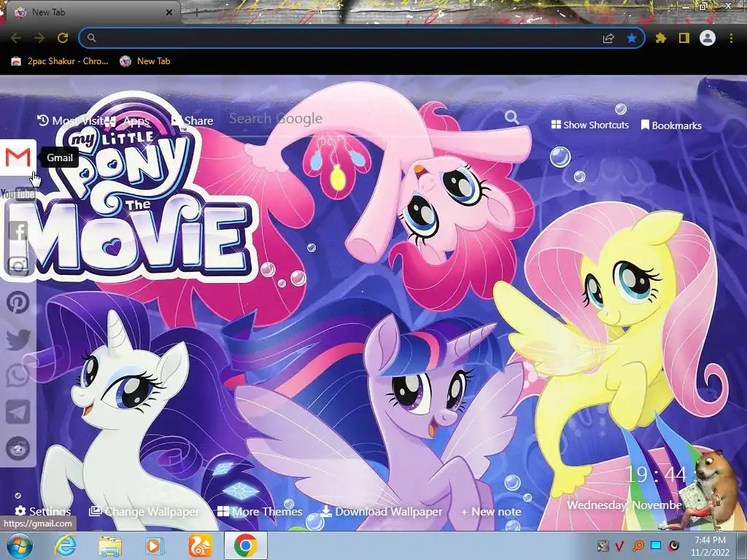The height and width of the screenshot is (560, 747).
Task: Open the media player taskbar icon
Action: (155, 546)
